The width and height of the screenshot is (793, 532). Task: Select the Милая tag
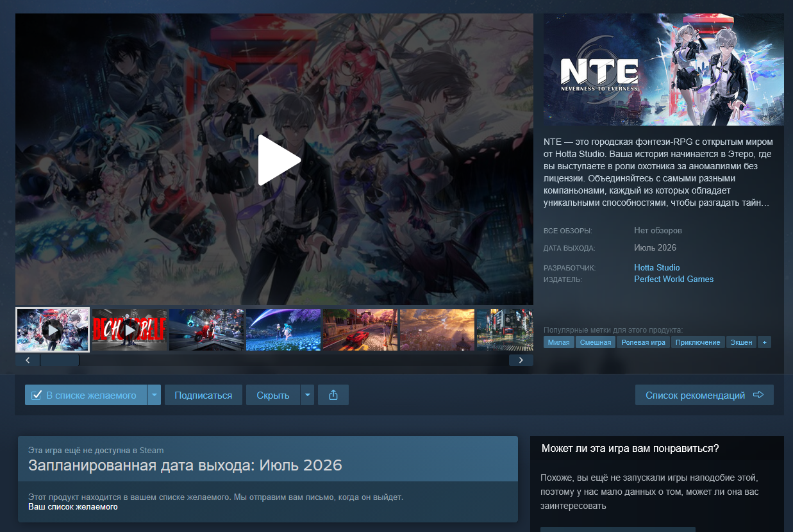pos(558,342)
